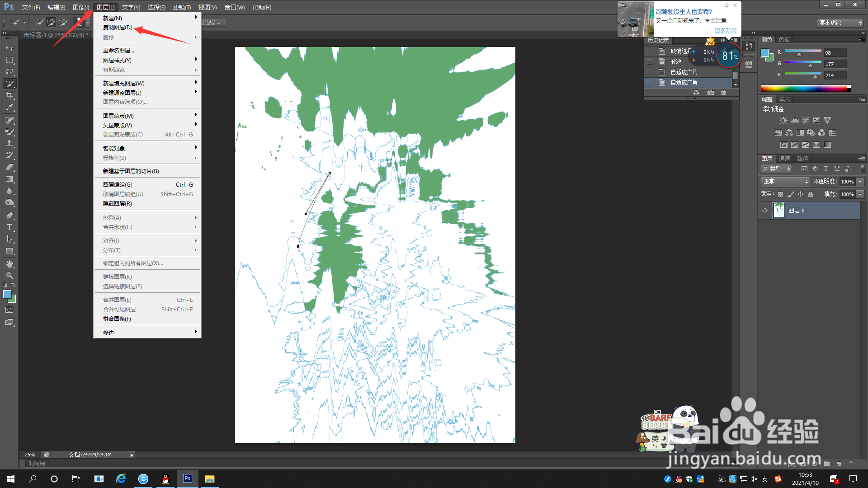Toggle the layer filtering switch
The image size is (868, 488).
point(863,169)
